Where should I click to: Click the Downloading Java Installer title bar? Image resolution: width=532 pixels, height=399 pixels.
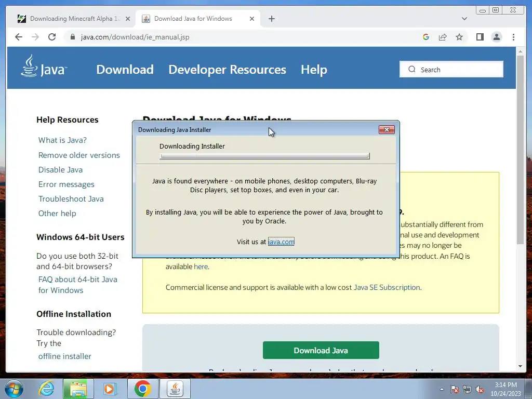256,129
